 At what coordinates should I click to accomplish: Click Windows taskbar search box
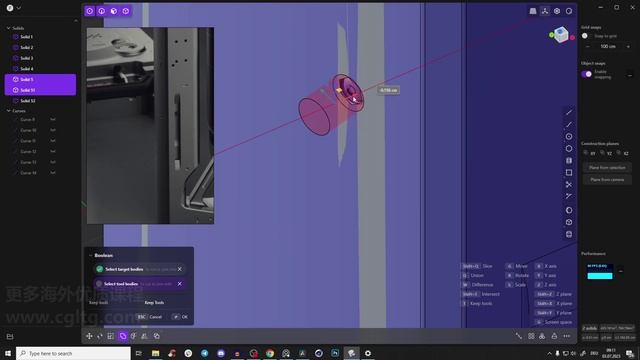73,353
